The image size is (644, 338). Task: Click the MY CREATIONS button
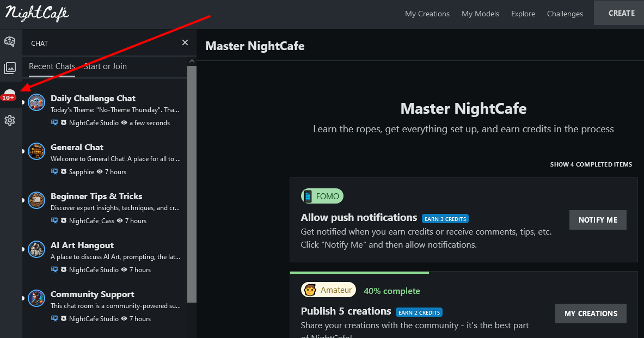click(x=591, y=314)
